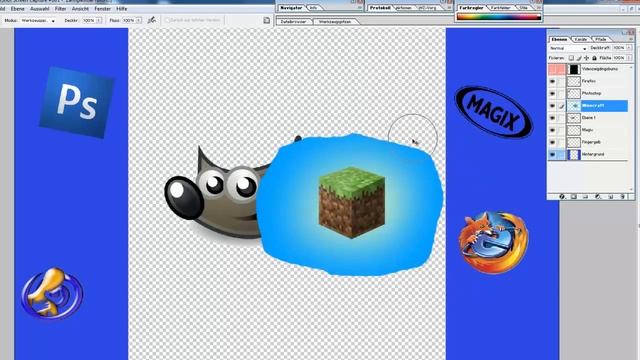Open the Deckkraft opacity arrow in layers panel
The image size is (640, 360).
click(629, 48)
